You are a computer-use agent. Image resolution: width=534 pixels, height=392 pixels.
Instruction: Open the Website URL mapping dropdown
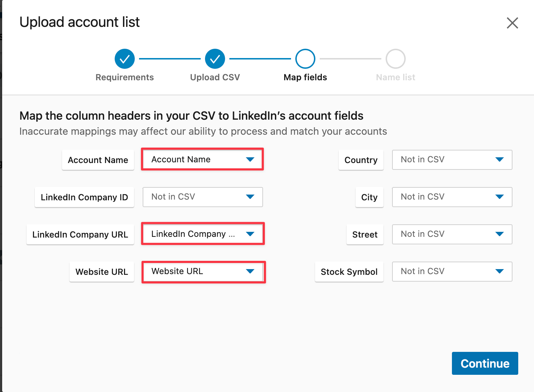click(203, 271)
